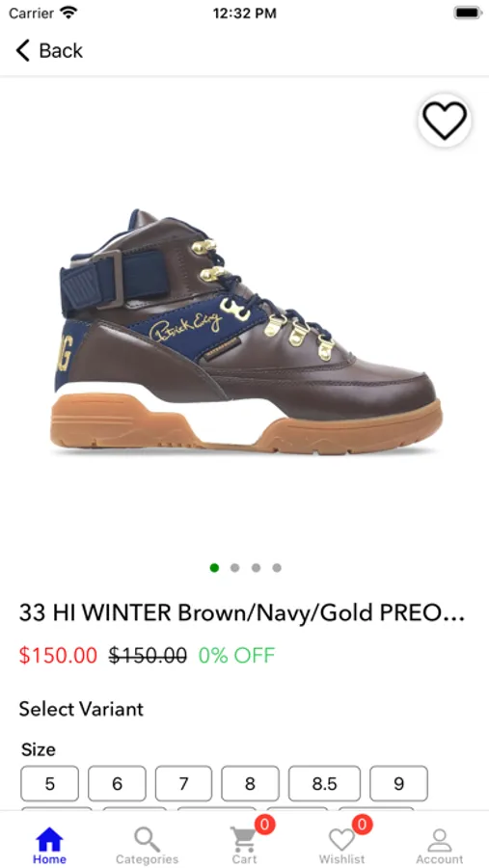This screenshot has height=868, width=489.
Task: Open the Wishlist heart tab
Action: (341, 840)
